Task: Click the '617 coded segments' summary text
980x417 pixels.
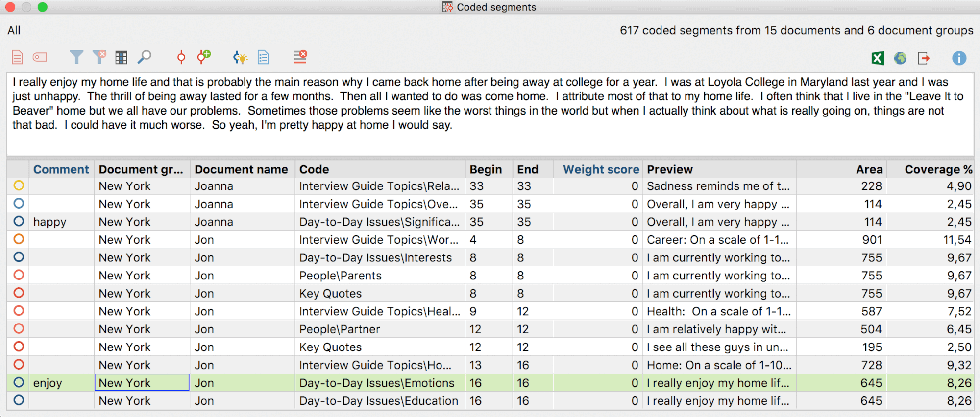Action: (796, 30)
